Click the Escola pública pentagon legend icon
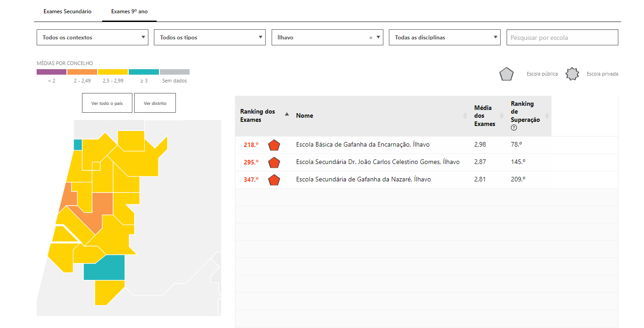Image resolution: width=644 pixels, height=328 pixels. 506,74
